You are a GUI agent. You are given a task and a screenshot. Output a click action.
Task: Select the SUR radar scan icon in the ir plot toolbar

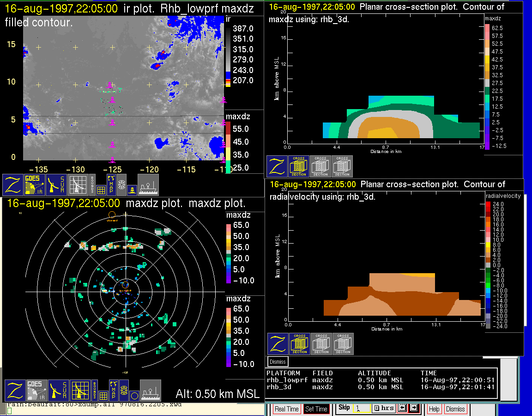pyautogui.click(x=57, y=184)
